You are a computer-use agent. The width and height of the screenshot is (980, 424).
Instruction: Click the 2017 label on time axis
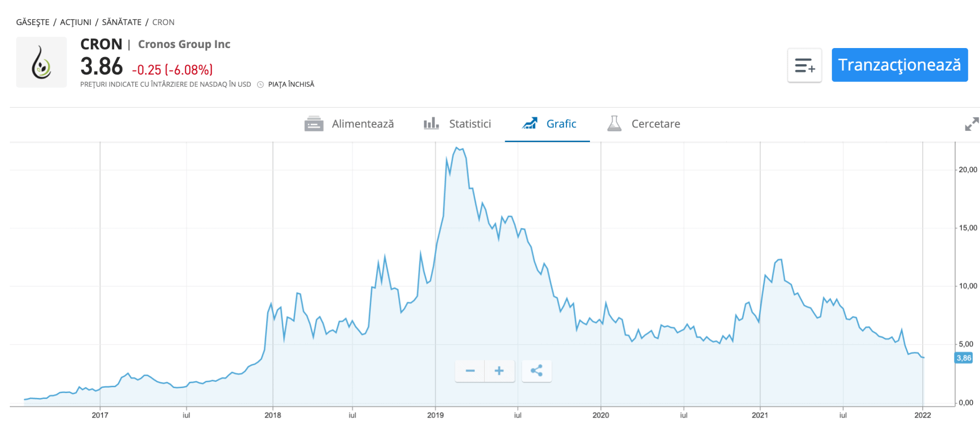coord(100,415)
